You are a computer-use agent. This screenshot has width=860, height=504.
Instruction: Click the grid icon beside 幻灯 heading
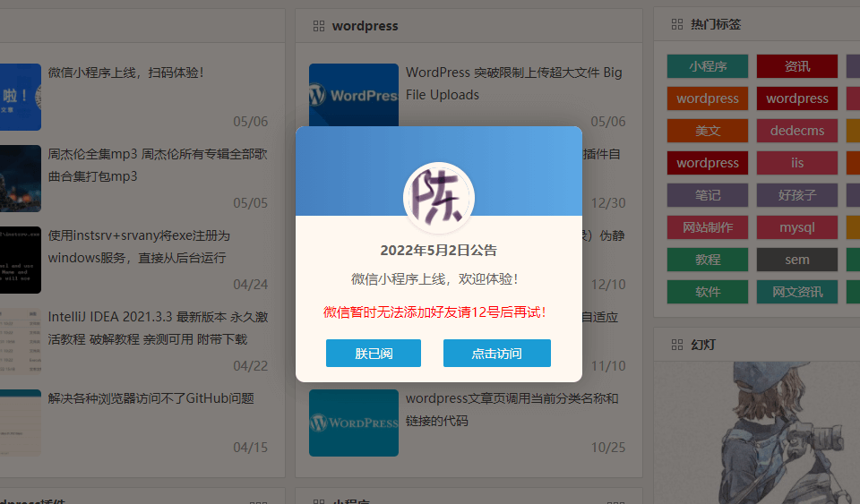point(677,345)
